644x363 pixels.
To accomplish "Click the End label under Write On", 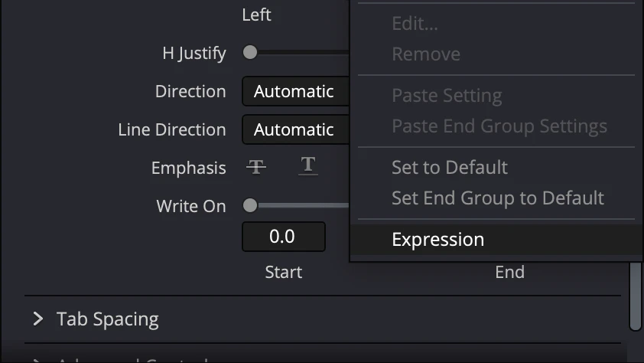I will point(509,272).
